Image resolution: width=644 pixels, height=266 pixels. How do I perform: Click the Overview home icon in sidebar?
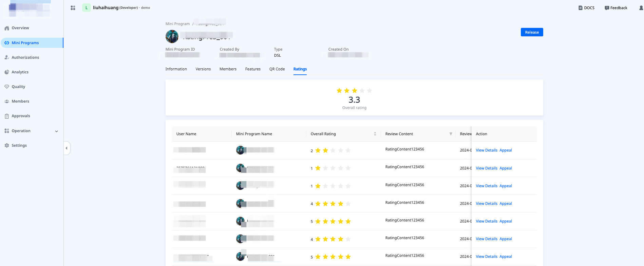[x=7, y=28]
